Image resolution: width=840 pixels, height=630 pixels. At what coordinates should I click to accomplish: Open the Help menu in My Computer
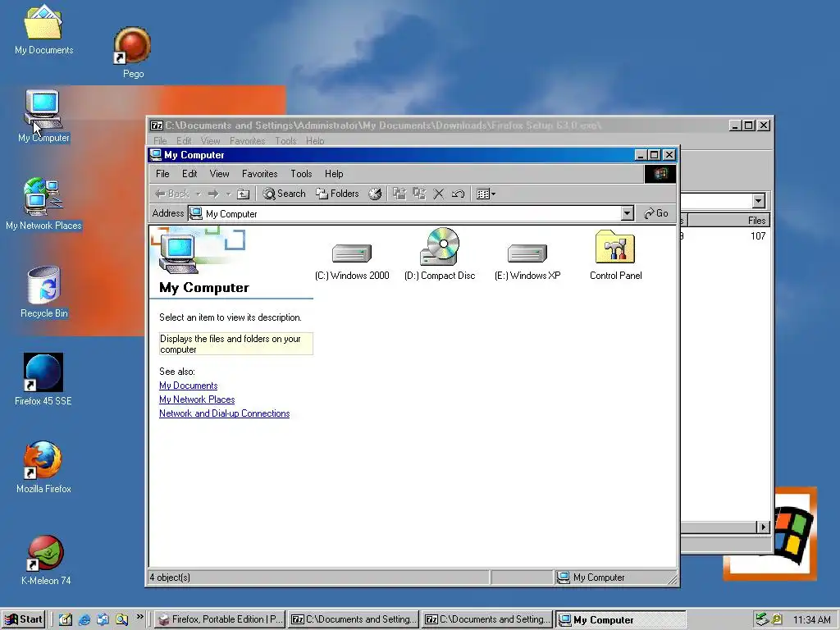click(x=334, y=174)
